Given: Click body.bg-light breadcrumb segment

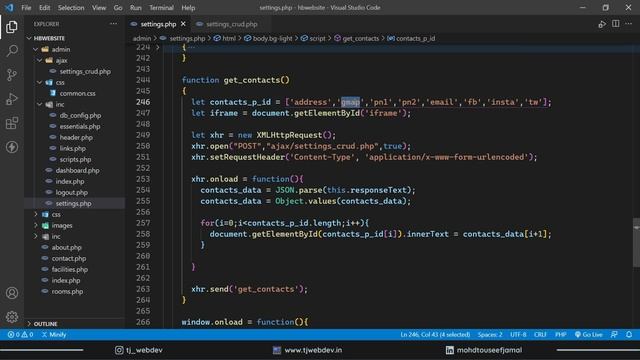Looking at the screenshot, I should pos(272,38).
